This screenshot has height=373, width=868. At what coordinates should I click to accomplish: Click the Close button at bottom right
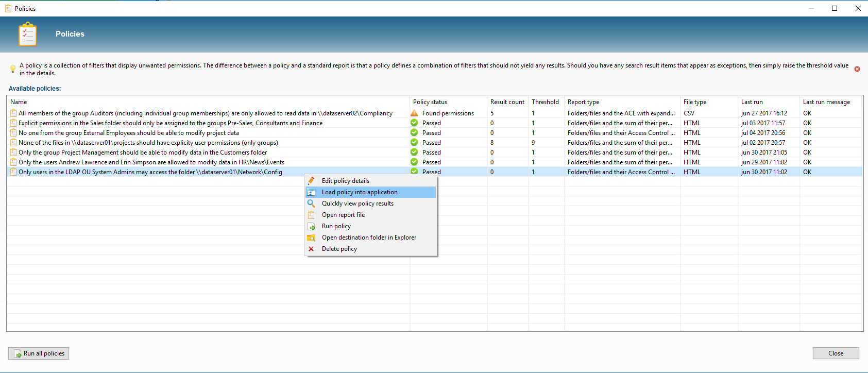pos(836,353)
